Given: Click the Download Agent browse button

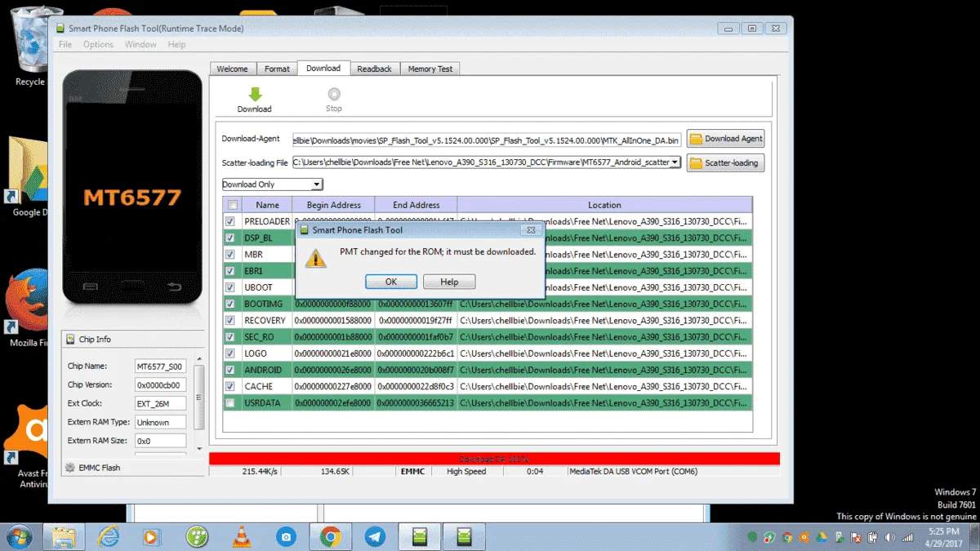Looking at the screenshot, I should [x=725, y=139].
